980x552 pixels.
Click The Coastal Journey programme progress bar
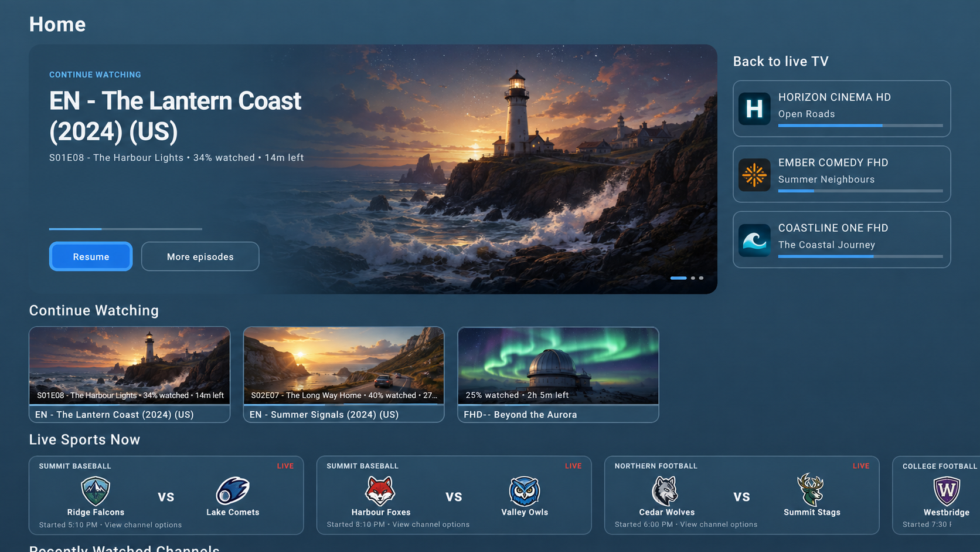tap(860, 256)
